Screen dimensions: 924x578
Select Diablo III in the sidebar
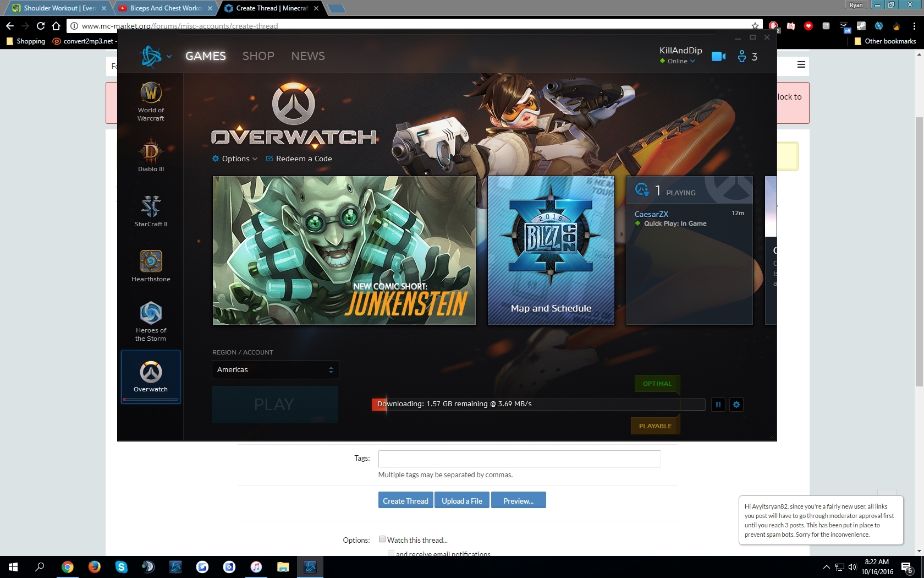click(x=151, y=155)
